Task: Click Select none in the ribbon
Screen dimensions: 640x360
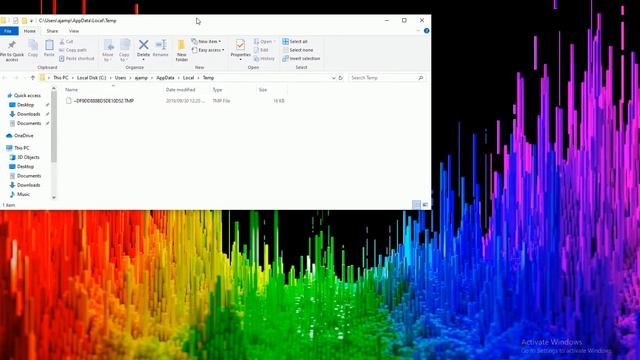Action: pyautogui.click(x=298, y=50)
